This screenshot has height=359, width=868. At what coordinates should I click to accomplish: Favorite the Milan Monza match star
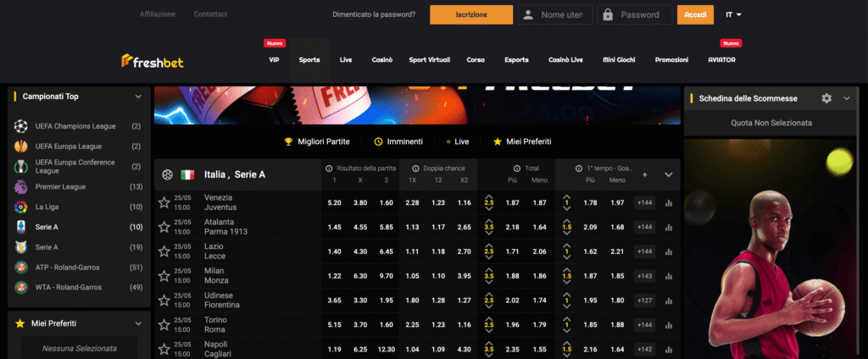click(x=164, y=275)
